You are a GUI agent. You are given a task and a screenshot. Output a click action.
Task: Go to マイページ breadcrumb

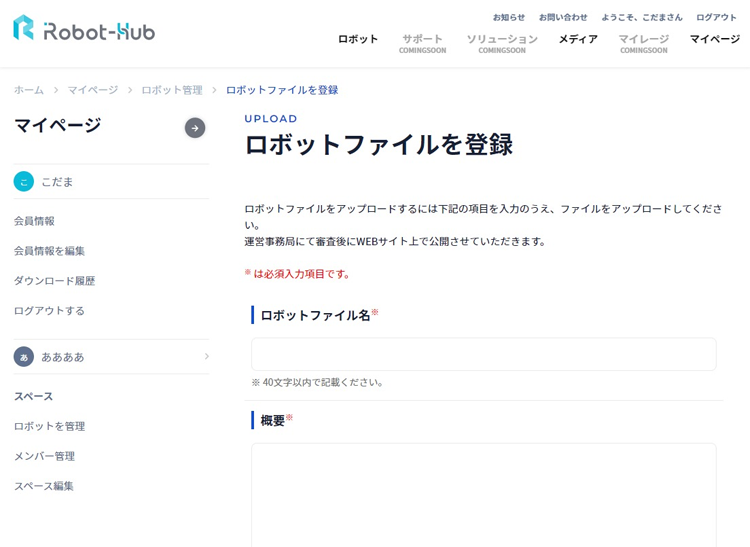(x=93, y=90)
